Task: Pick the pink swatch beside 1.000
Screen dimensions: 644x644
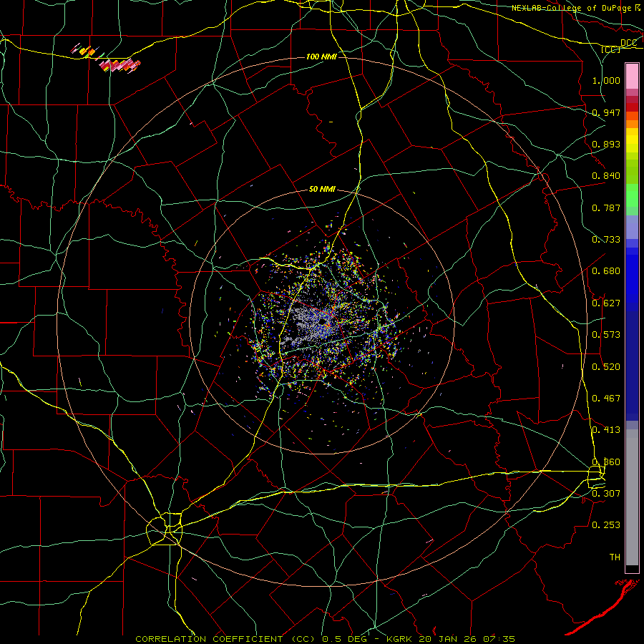Action: (x=632, y=77)
